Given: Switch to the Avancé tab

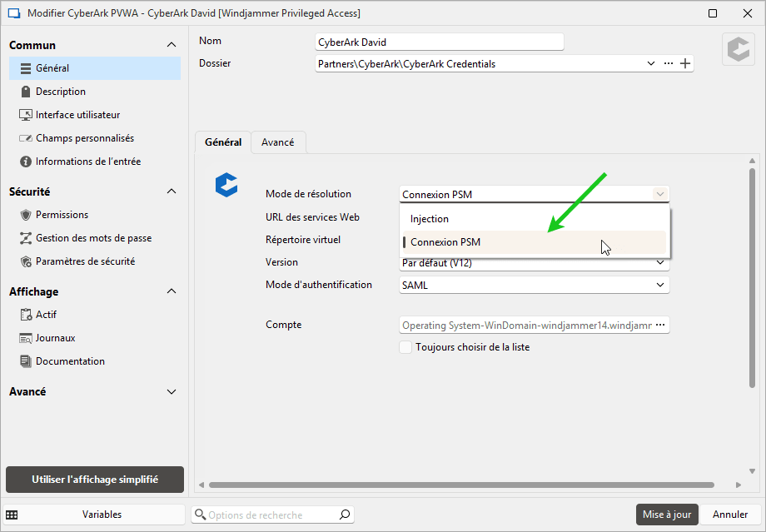Looking at the screenshot, I should pyautogui.click(x=278, y=142).
